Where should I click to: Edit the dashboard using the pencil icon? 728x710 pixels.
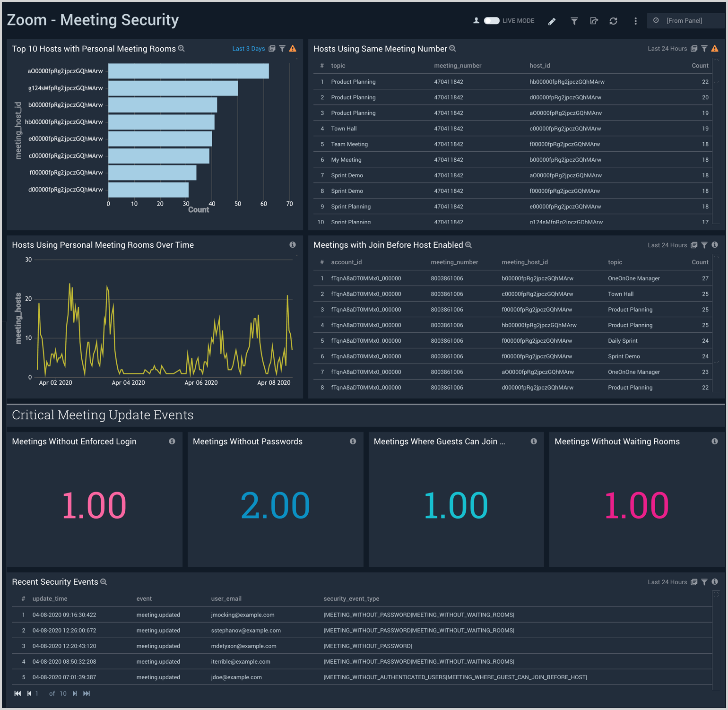point(552,21)
